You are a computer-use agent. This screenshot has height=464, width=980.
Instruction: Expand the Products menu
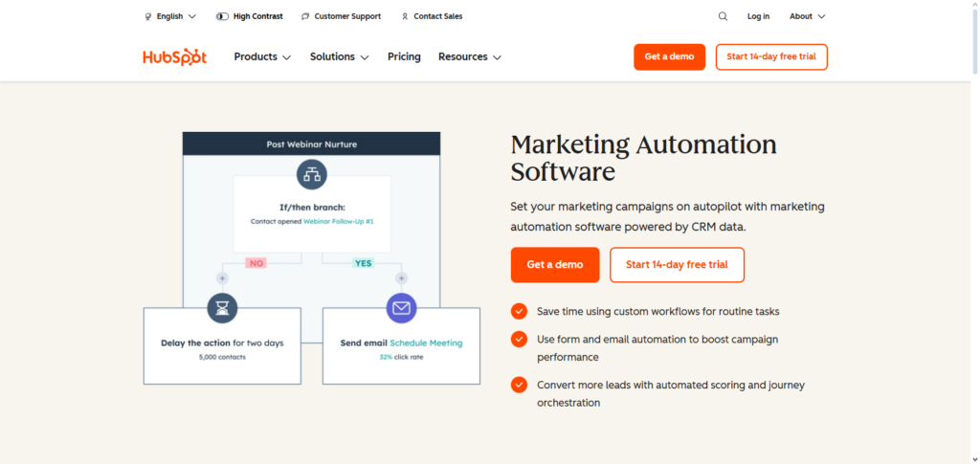(262, 56)
